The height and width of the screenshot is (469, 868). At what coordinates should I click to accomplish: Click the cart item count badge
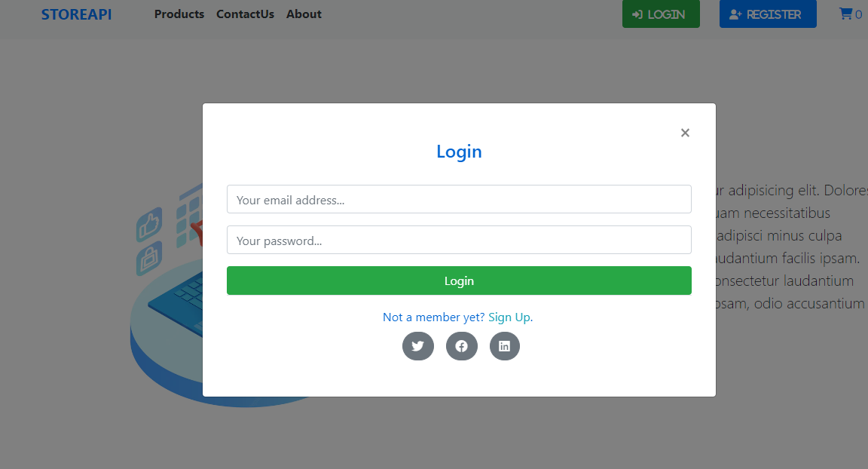(x=859, y=14)
